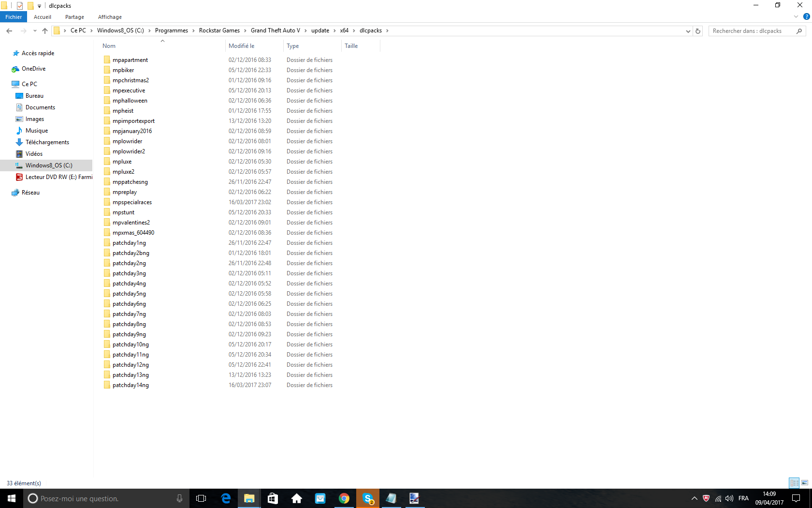Select Lecteur DVD RW (E:) drive
Screen dimensions: 812x508
coord(54,177)
